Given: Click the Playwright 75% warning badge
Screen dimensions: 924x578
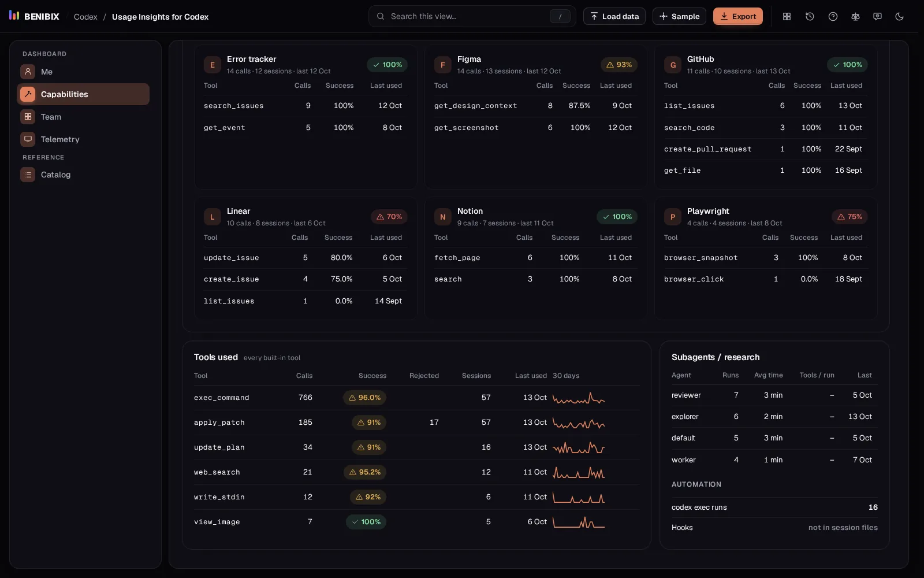Looking at the screenshot, I should 850,217.
